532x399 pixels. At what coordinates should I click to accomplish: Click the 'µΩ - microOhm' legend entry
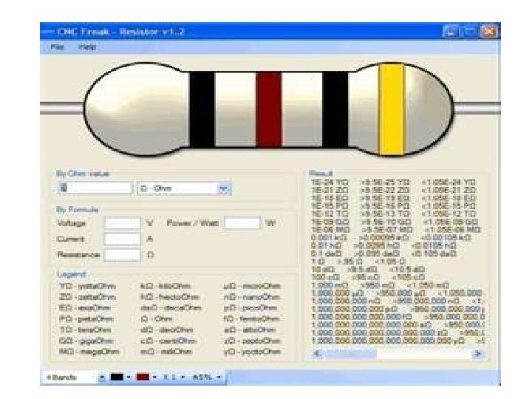pos(252,286)
